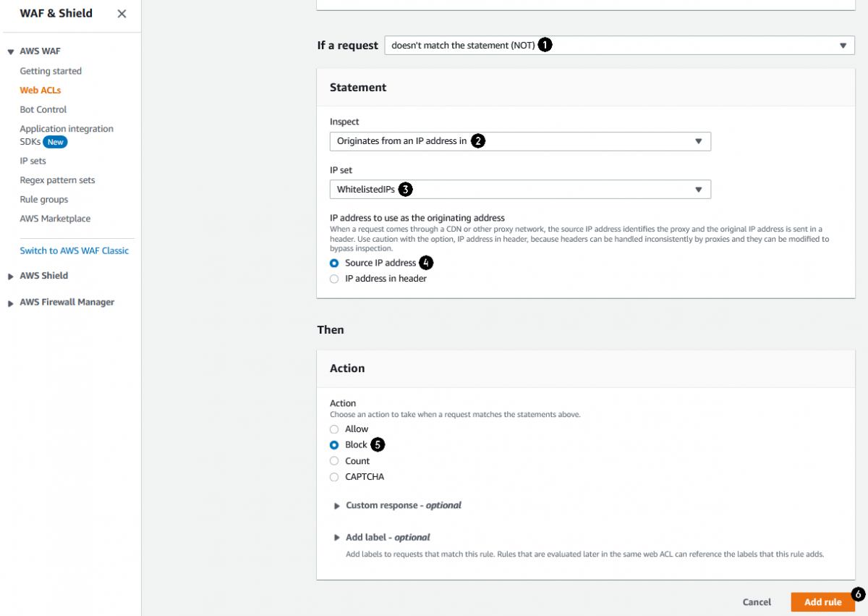
Task: Open the Inspect dropdown
Action: click(520, 141)
